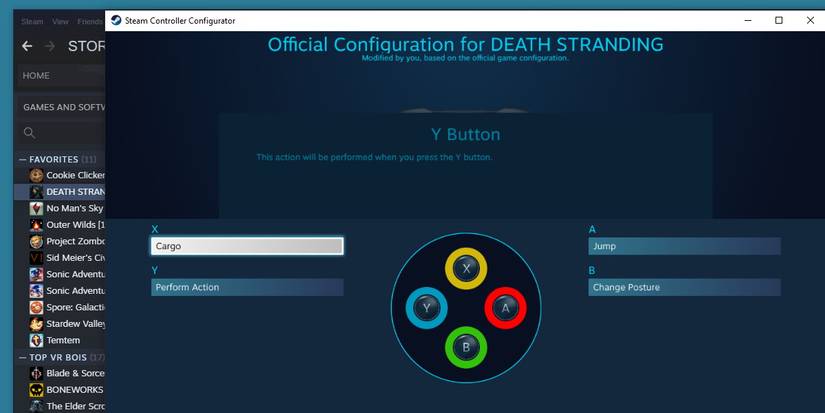Select the Y binding Perform Action
The image size is (825, 413).
coord(247,287)
